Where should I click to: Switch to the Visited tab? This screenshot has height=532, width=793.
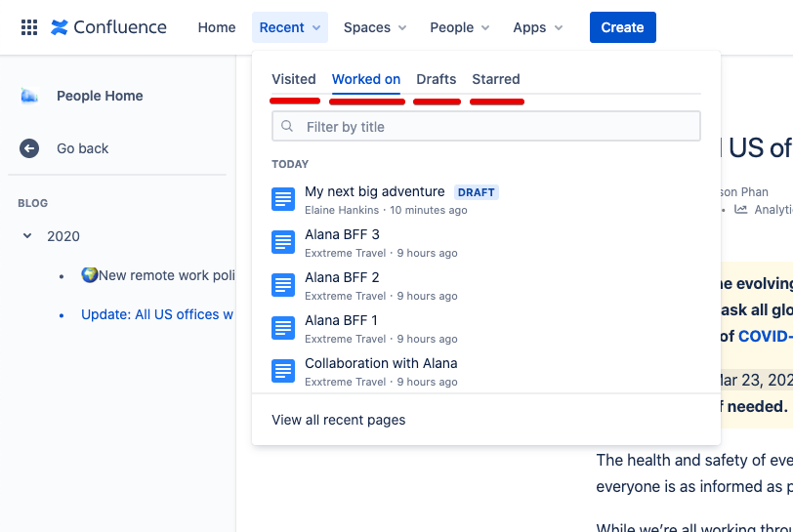point(293,79)
